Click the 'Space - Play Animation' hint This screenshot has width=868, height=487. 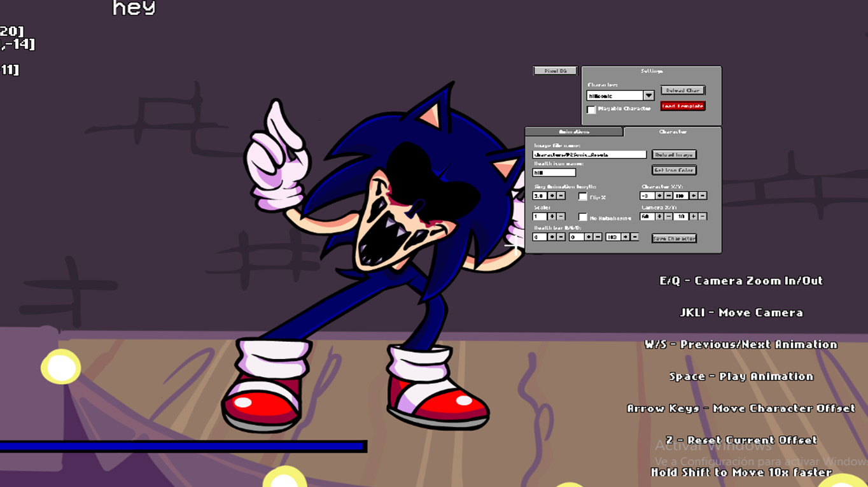tap(741, 376)
